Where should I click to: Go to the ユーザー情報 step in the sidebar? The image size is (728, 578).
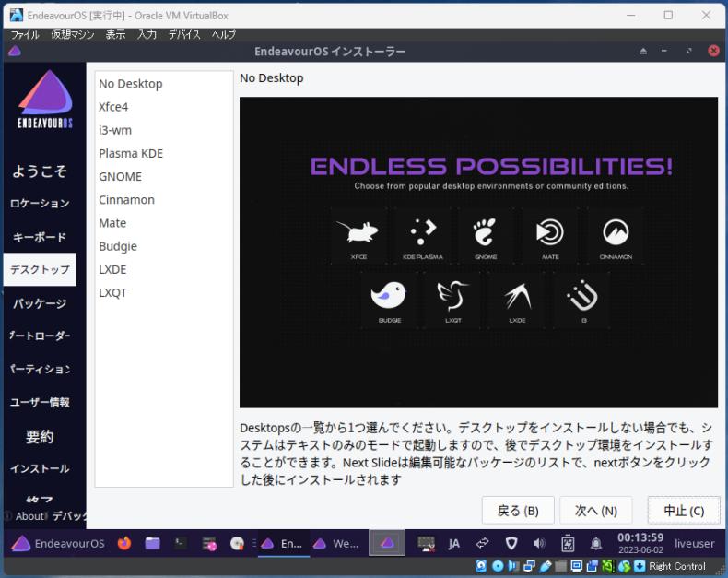click(x=40, y=402)
